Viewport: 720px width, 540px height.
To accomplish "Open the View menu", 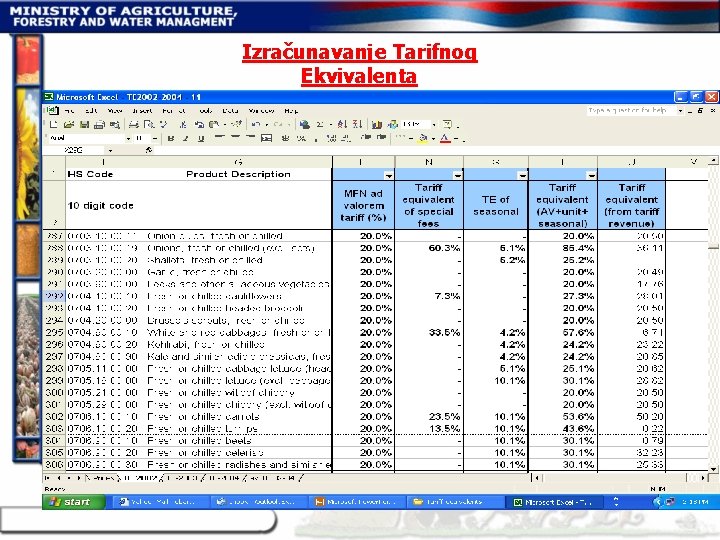I will (115, 111).
